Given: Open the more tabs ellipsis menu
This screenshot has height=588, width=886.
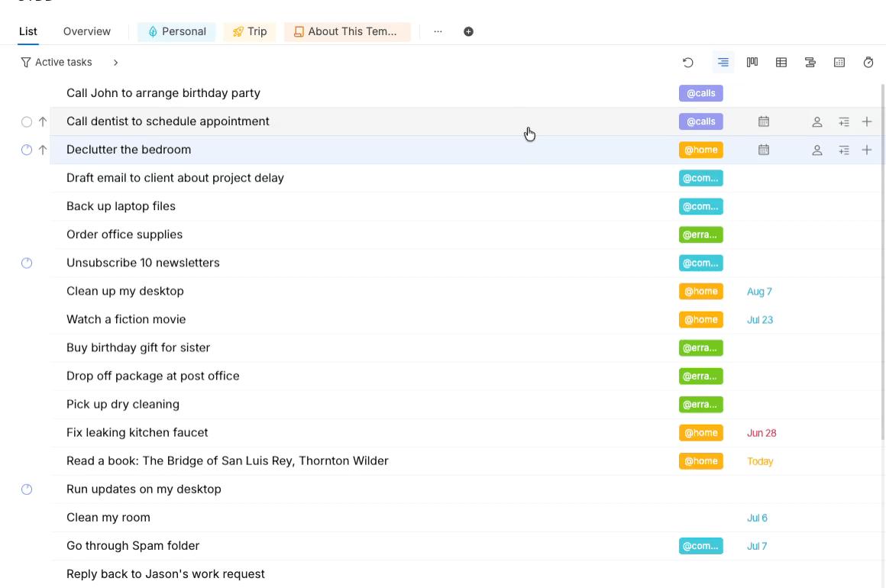Looking at the screenshot, I should 438,31.
